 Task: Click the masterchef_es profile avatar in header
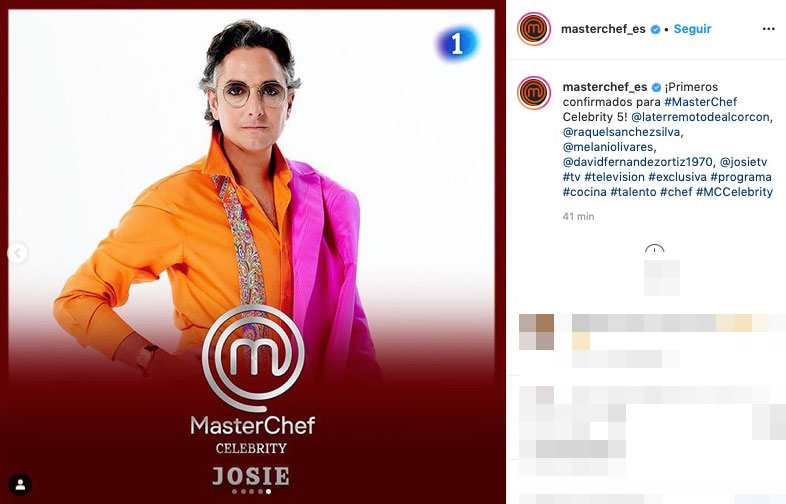tap(534, 29)
